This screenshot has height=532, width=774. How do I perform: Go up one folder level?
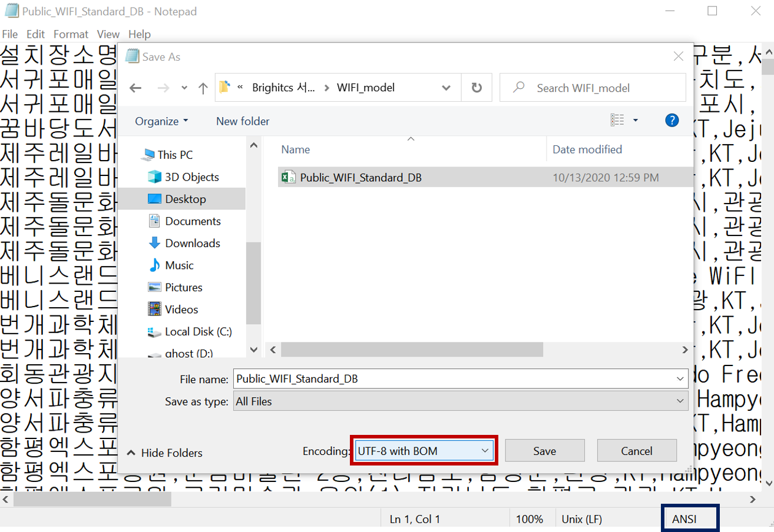pyautogui.click(x=203, y=88)
